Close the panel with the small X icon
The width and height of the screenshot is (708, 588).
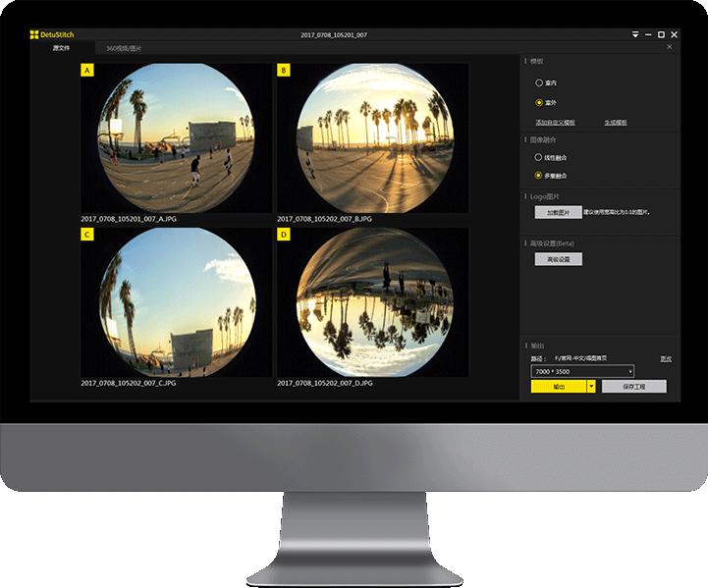coord(670,47)
